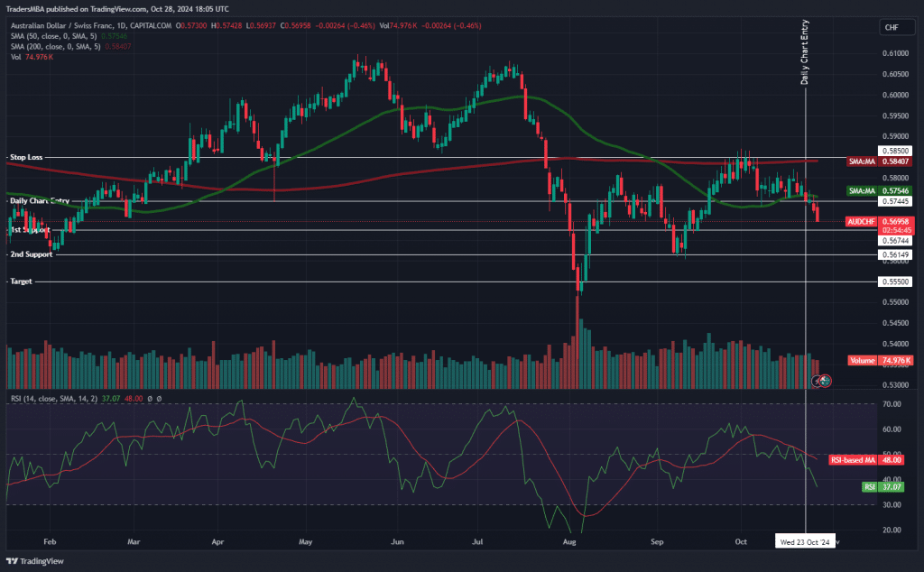
Task: Click the Wed 23 Oct '24 date marker
Action: pos(805,542)
